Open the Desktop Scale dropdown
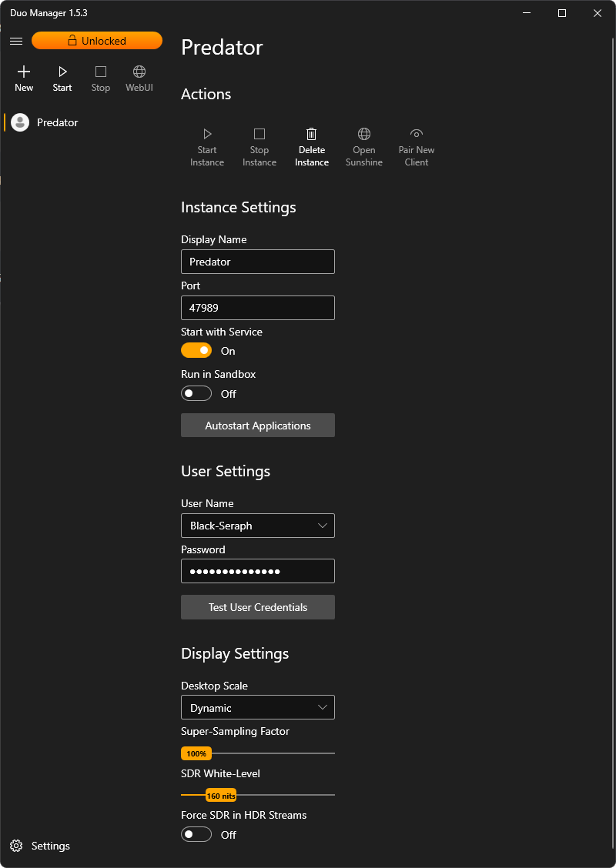616x868 pixels. tap(258, 707)
